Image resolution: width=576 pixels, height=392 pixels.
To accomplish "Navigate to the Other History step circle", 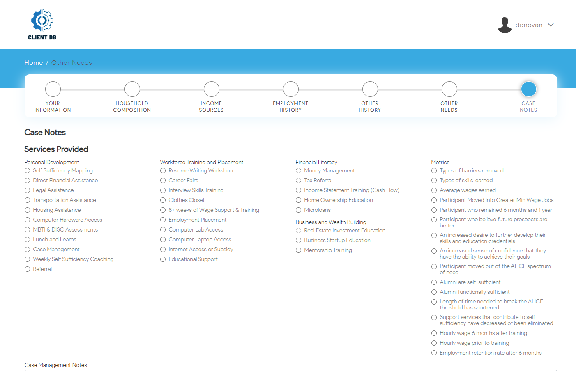I will pos(370,89).
